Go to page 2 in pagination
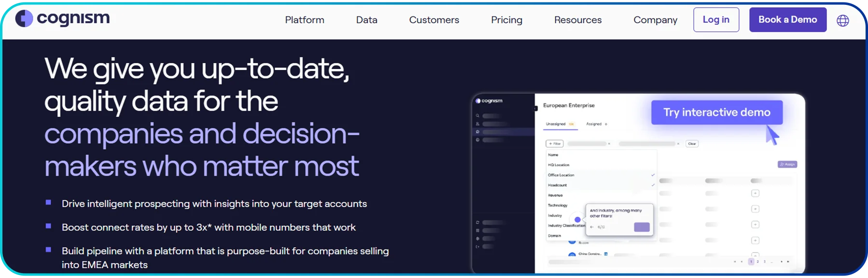Screen dimensions: 868x278 point(757,262)
